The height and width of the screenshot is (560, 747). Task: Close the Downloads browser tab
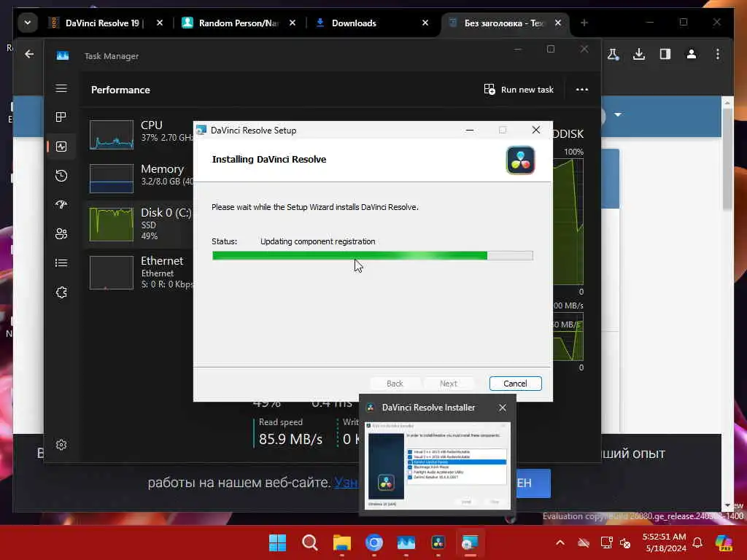(x=425, y=23)
